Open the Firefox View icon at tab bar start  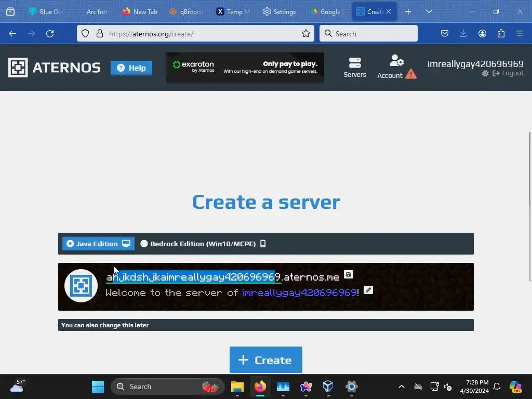pyautogui.click(x=10, y=12)
